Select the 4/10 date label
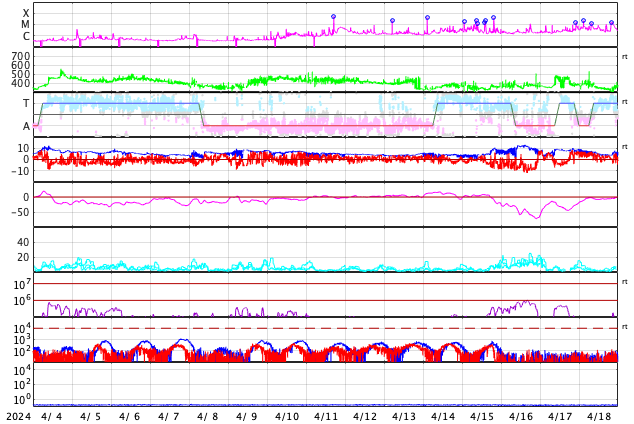The width and height of the screenshot is (634, 424). pos(287,416)
